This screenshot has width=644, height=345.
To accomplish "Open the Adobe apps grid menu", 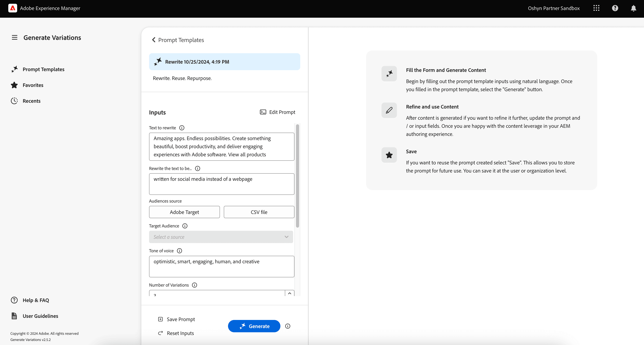I will tap(596, 8).
